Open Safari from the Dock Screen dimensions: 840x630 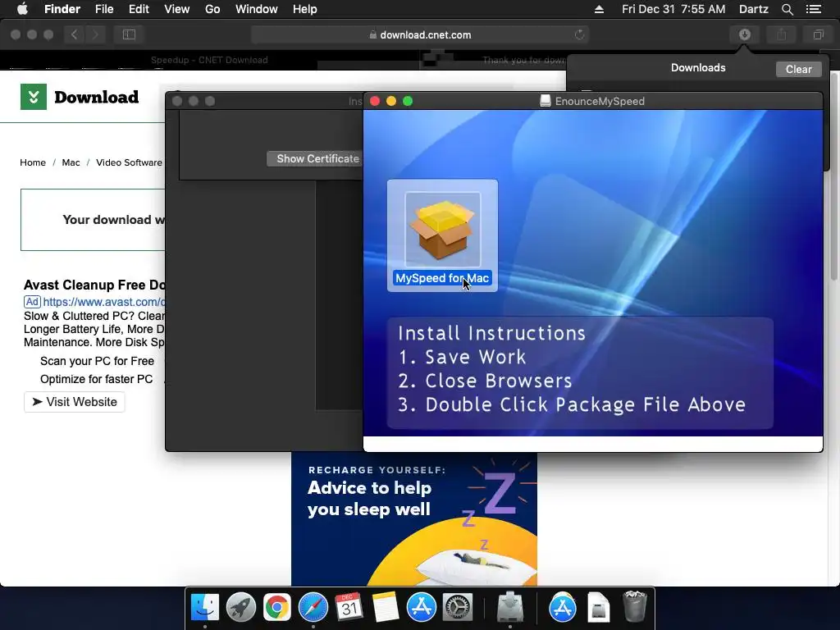(x=313, y=608)
